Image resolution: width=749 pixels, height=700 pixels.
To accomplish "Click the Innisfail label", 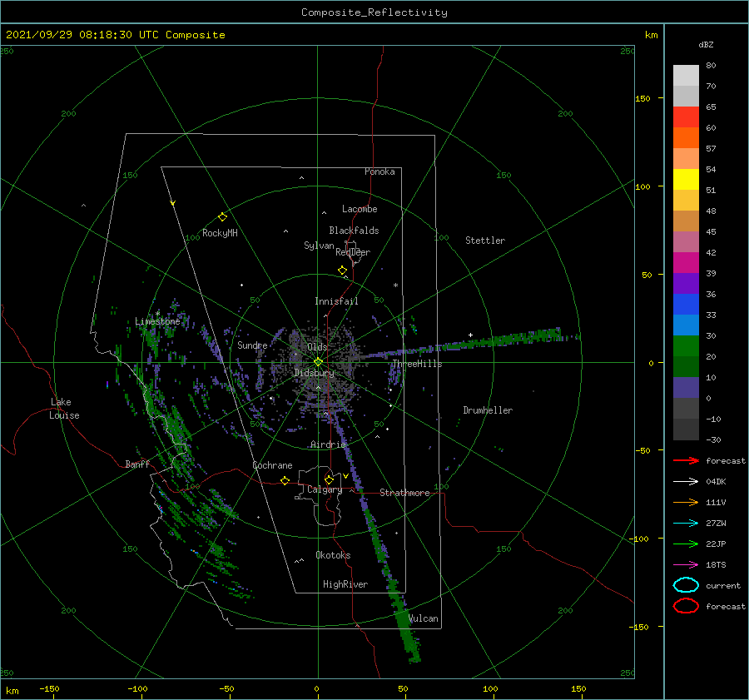I will [336, 301].
